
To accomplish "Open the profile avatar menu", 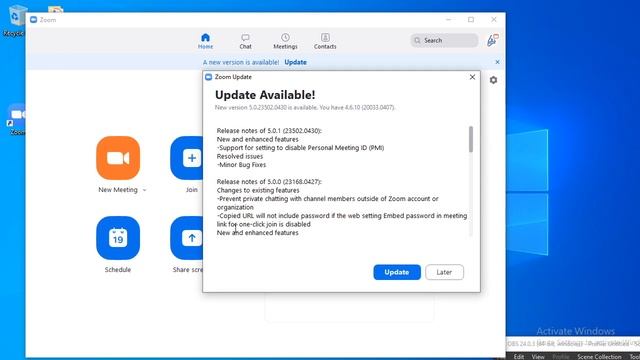I will [492, 40].
